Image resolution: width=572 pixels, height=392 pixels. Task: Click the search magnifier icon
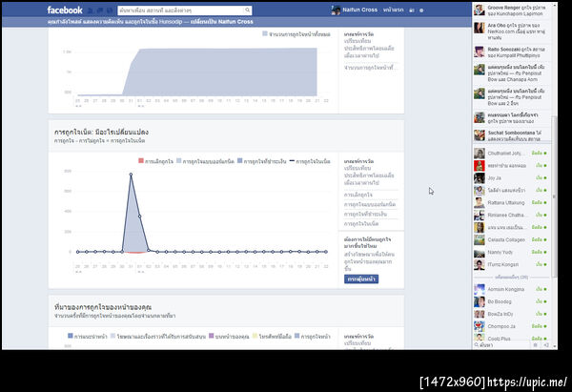click(x=247, y=10)
